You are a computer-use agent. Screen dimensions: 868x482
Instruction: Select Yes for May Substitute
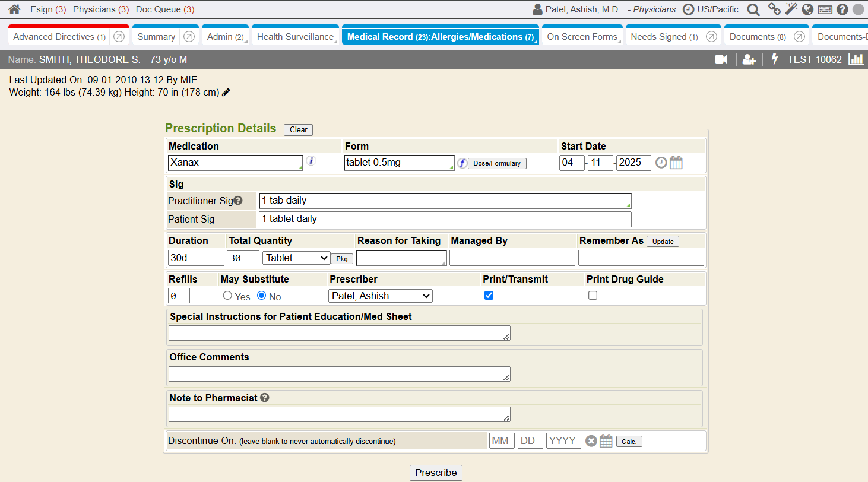pos(227,296)
